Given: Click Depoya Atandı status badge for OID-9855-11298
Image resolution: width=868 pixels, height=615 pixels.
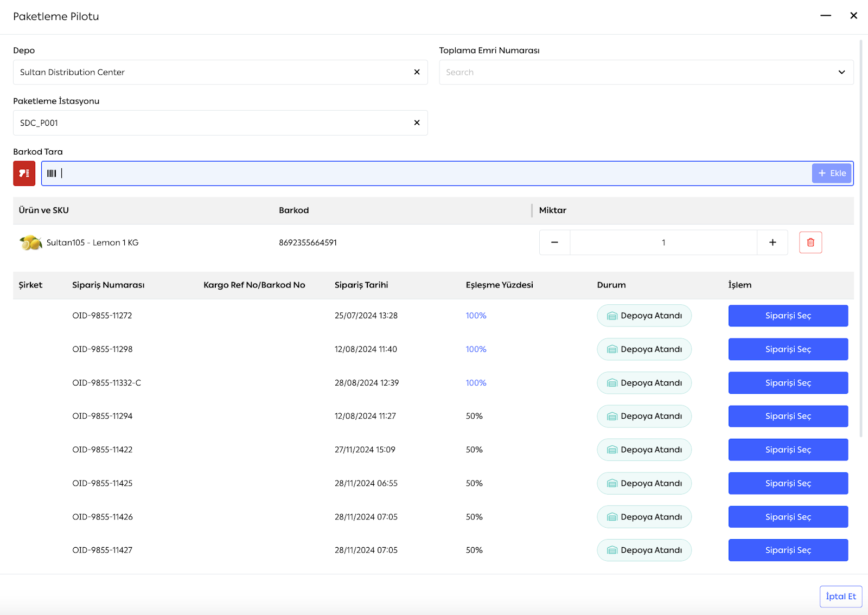Looking at the screenshot, I should [644, 349].
